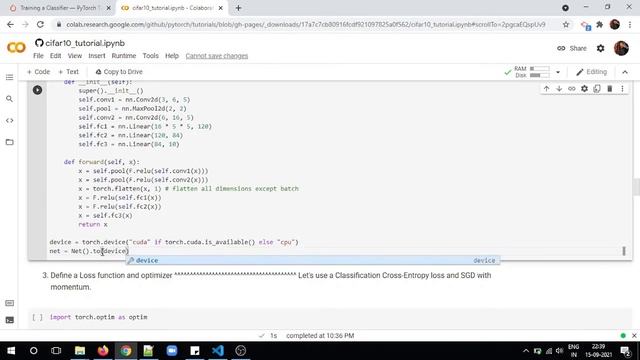Open File Explorer from the taskbar
This screenshot has width=640, height=360.
pos(80,351)
